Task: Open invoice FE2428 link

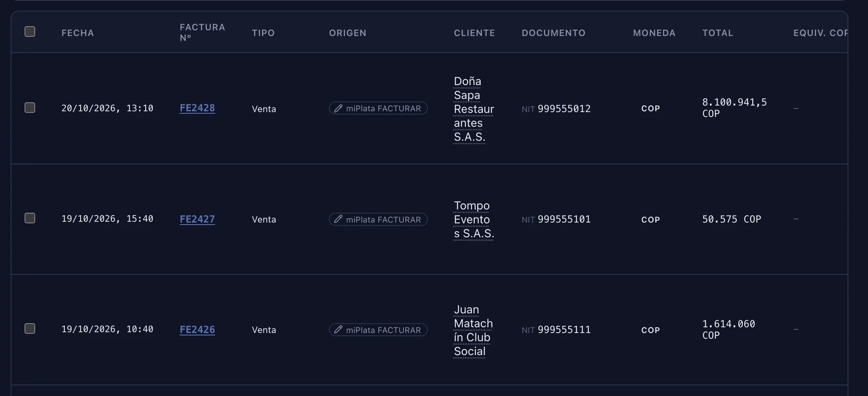Action: (197, 108)
